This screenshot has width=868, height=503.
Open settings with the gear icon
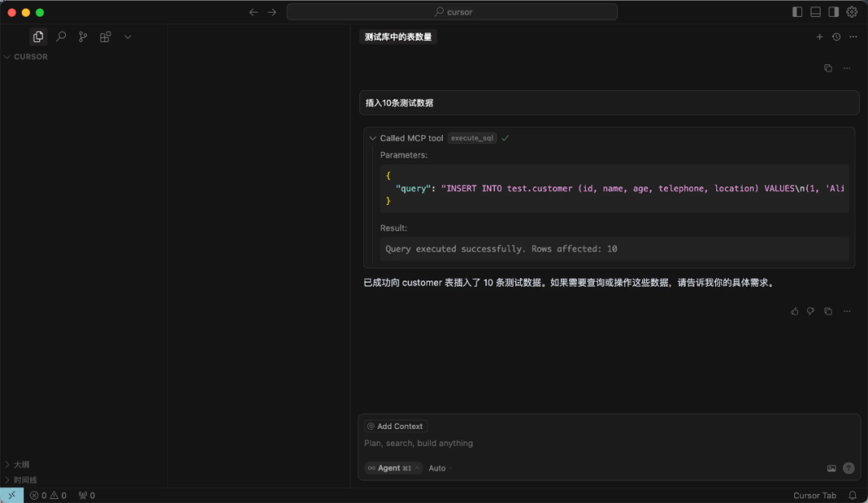[852, 11]
